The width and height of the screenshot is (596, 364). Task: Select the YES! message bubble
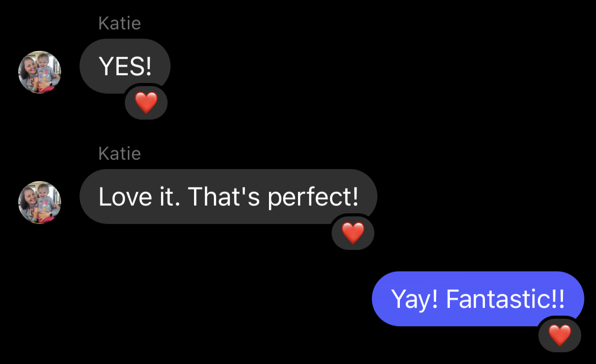pyautogui.click(x=125, y=66)
